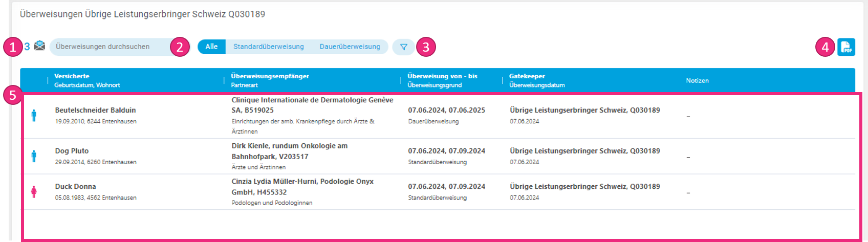Open Duck Donna name

75,187
